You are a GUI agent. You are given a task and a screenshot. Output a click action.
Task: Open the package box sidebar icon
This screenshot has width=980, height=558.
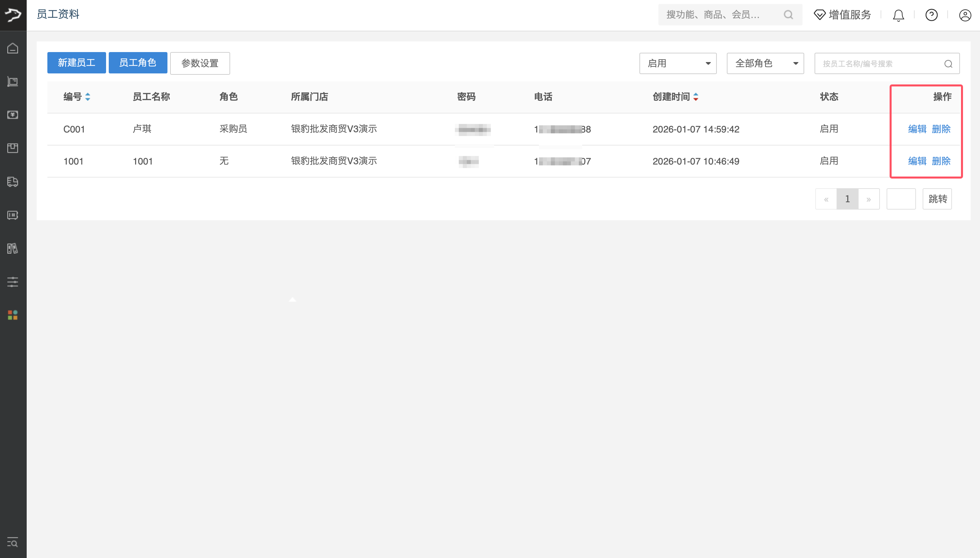[13, 148]
